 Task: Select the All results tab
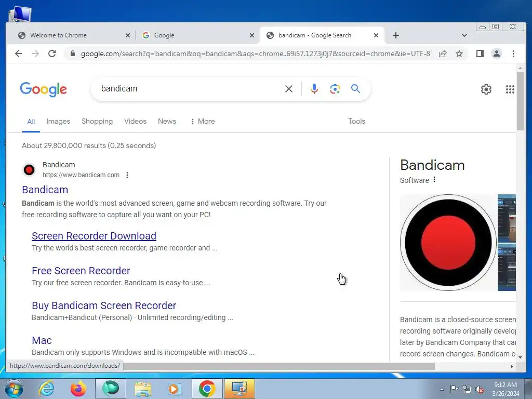point(31,122)
